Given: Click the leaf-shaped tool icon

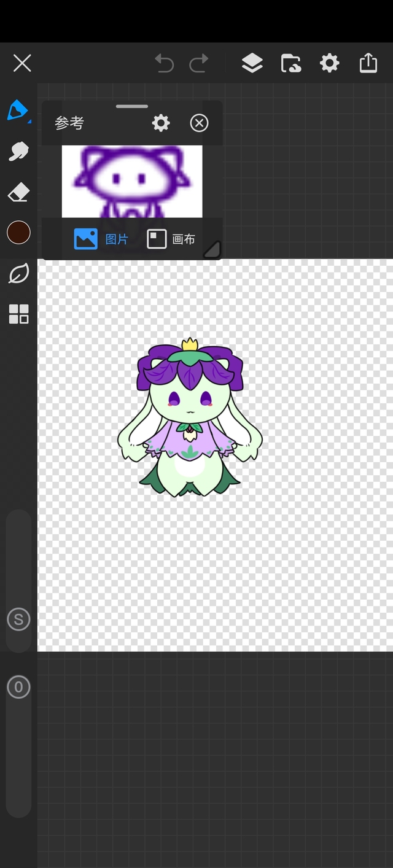Looking at the screenshot, I should [x=18, y=274].
